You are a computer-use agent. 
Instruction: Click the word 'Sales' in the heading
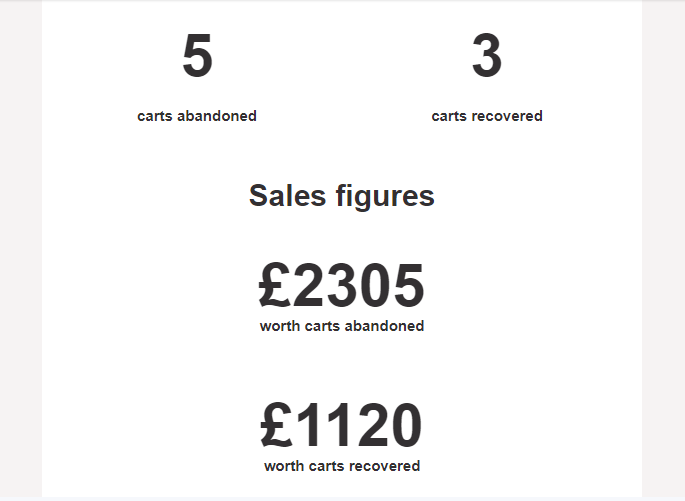click(x=287, y=195)
